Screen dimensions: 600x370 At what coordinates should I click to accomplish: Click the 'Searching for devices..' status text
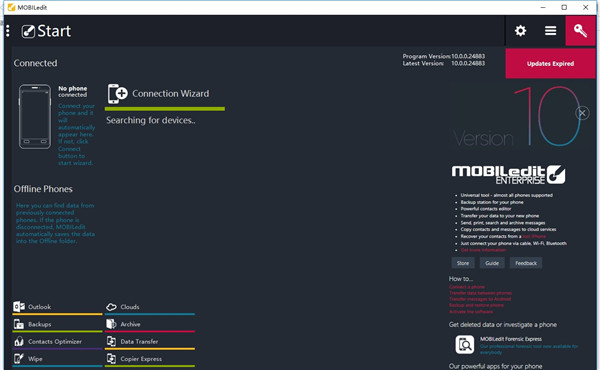[x=151, y=120]
